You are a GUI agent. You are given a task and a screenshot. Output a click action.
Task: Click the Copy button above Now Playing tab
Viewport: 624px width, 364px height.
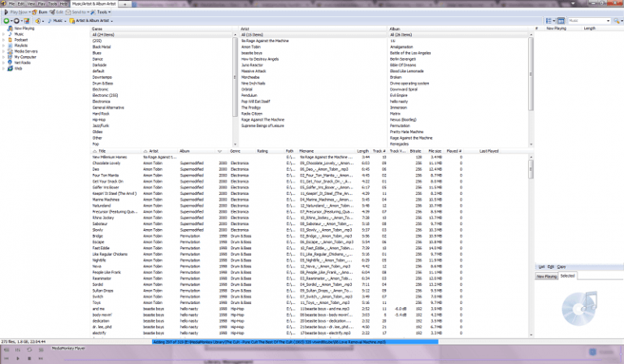pos(561,266)
